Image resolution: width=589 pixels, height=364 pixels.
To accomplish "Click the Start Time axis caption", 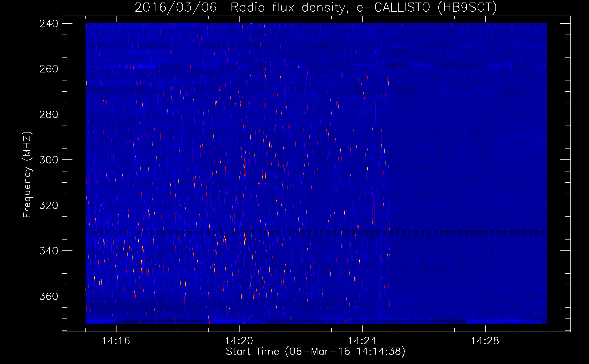I will tap(316, 352).
